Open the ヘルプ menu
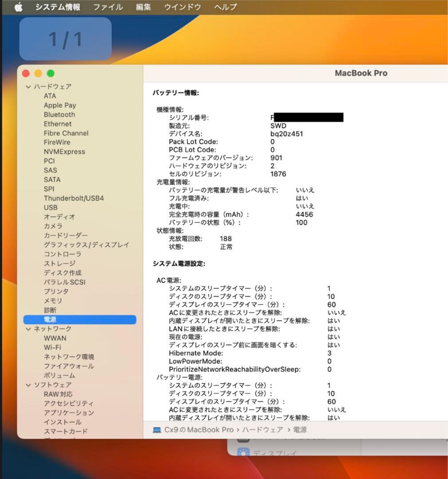This screenshot has height=479, width=448. [x=224, y=7]
